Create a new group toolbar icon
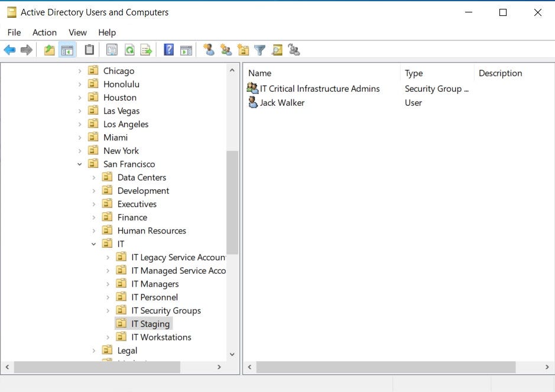 click(x=226, y=50)
